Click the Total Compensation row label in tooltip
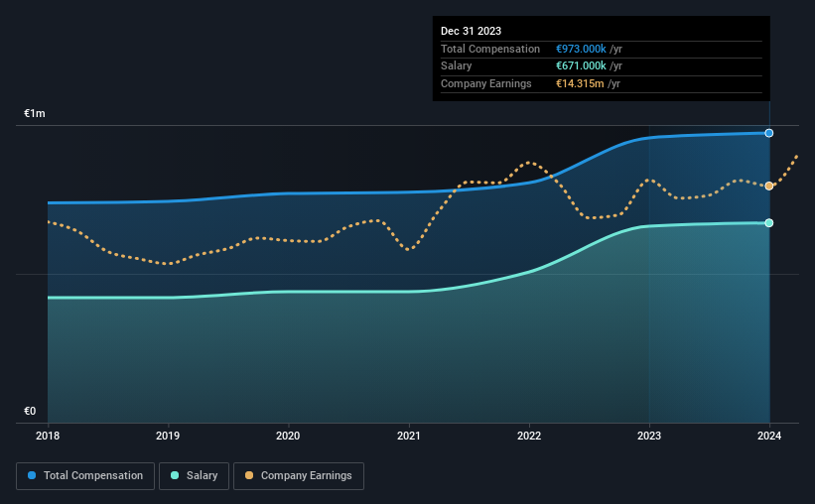The image size is (815, 504). [x=490, y=49]
